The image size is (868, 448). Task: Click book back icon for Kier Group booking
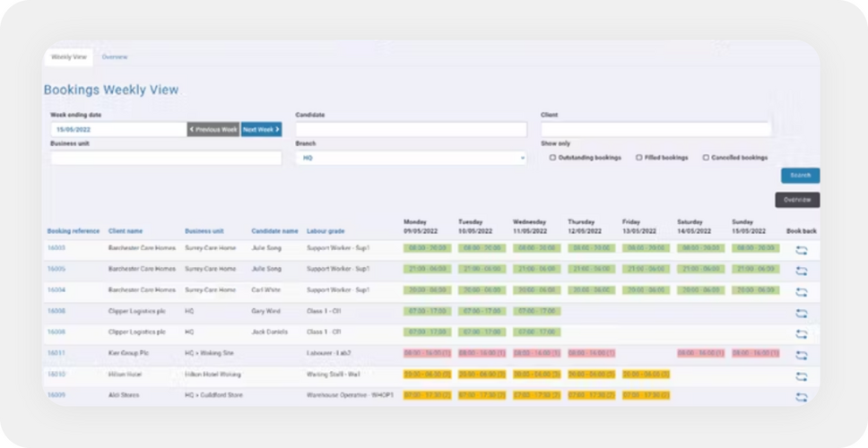point(801,355)
